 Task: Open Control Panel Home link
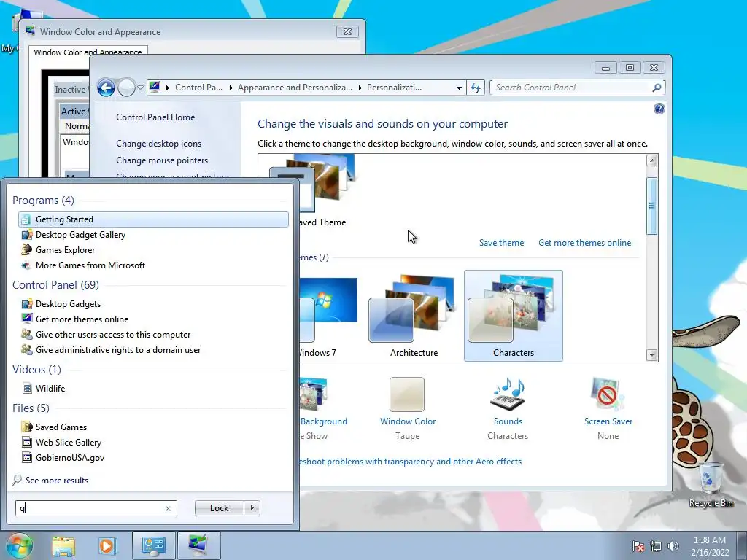pos(155,117)
